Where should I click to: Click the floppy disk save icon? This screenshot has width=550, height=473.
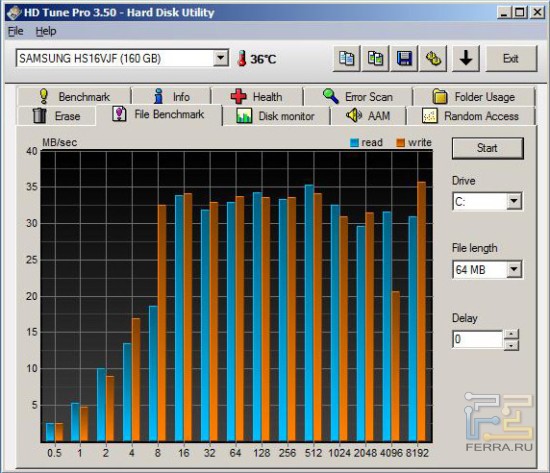[404, 58]
